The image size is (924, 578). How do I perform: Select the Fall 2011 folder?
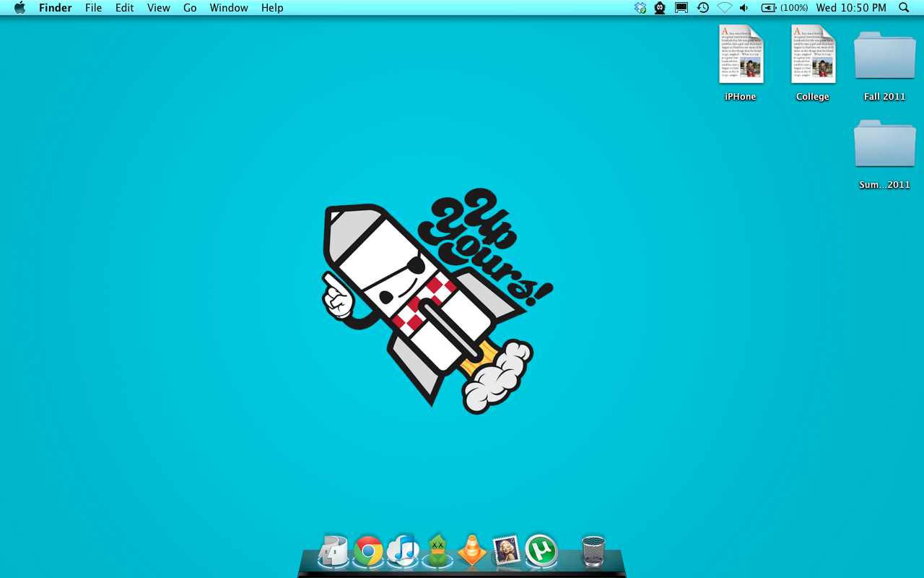click(x=884, y=56)
